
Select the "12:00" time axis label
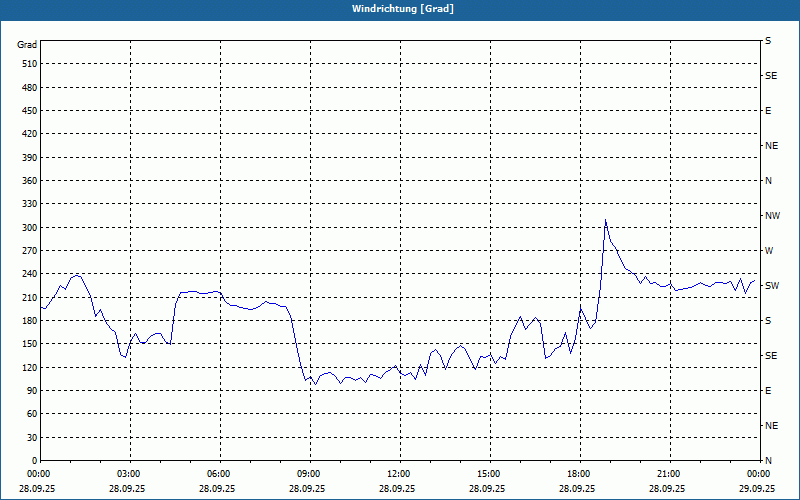tap(398, 474)
